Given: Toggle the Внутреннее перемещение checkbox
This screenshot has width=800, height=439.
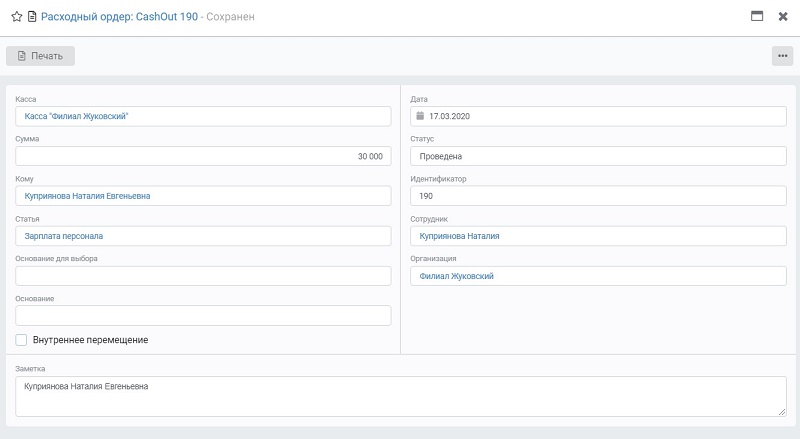Looking at the screenshot, I should pyautogui.click(x=21, y=340).
